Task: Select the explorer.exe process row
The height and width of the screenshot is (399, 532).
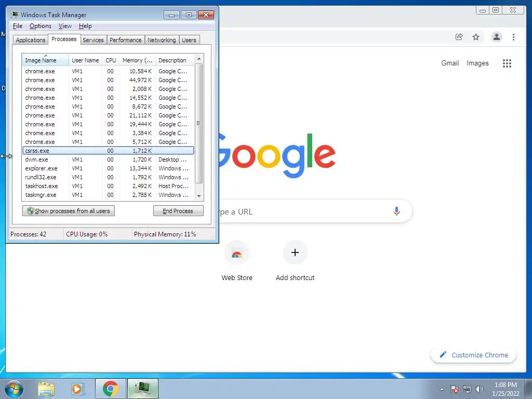Action: coord(108,168)
